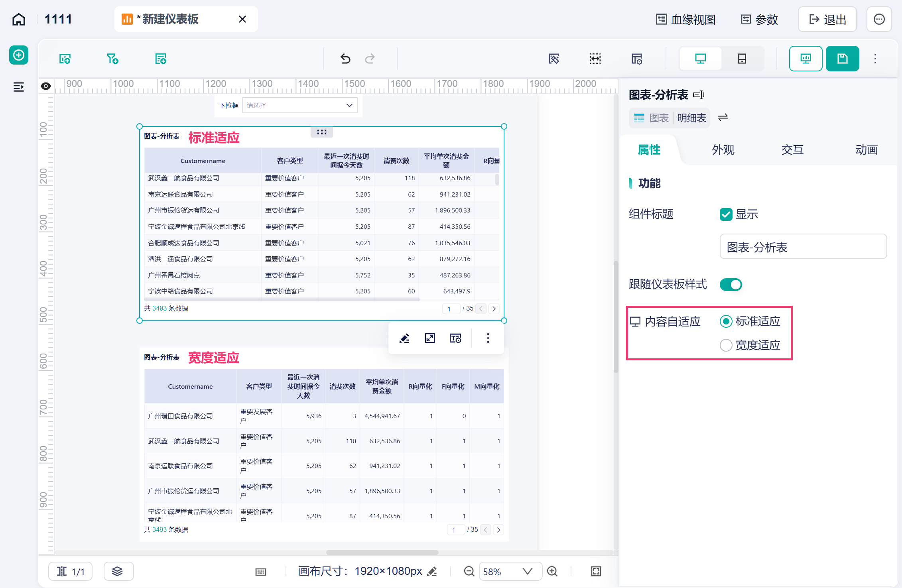Image resolution: width=902 pixels, height=588 pixels.
Task: Switch to the 交互 tab
Action: [792, 150]
